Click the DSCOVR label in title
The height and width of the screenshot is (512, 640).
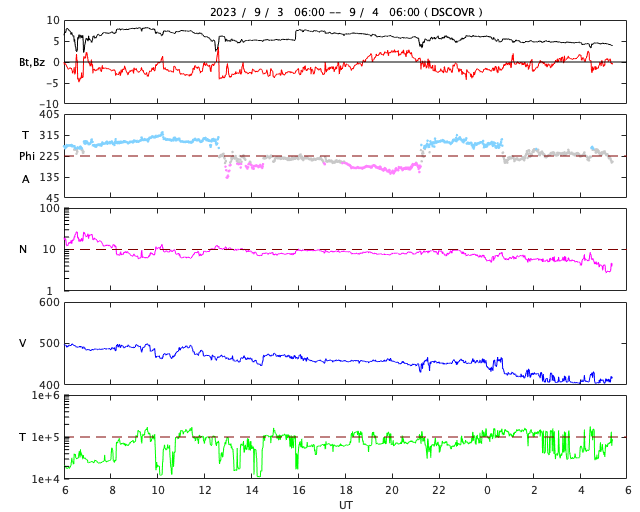coord(453,12)
